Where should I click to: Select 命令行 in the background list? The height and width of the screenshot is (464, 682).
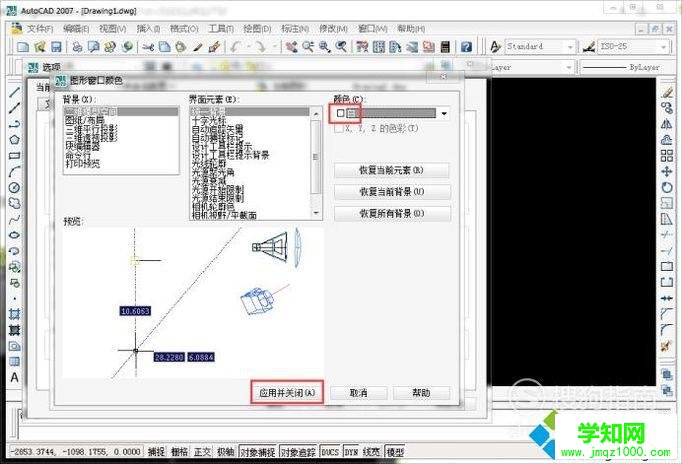tap(78, 155)
